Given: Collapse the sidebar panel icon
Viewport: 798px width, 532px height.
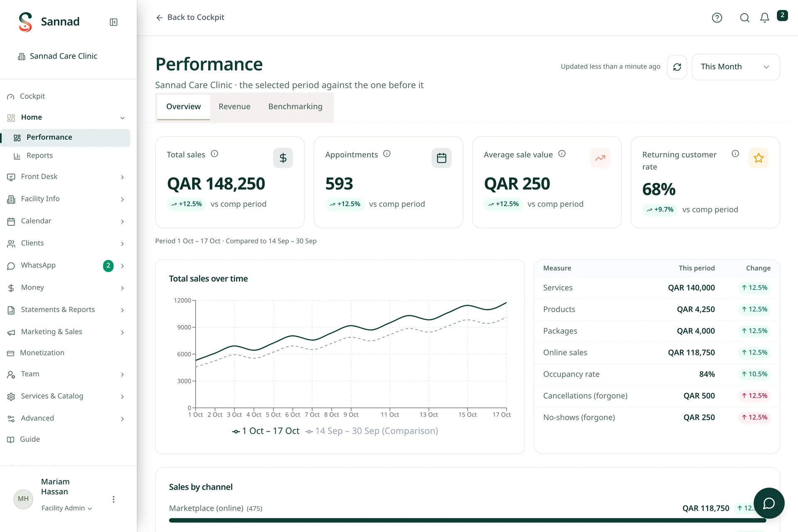Looking at the screenshot, I should (113, 22).
